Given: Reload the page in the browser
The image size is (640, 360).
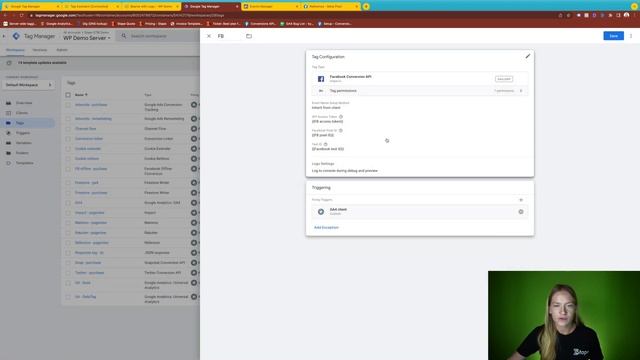Looking at the screenshot, I should coord(21,15).
